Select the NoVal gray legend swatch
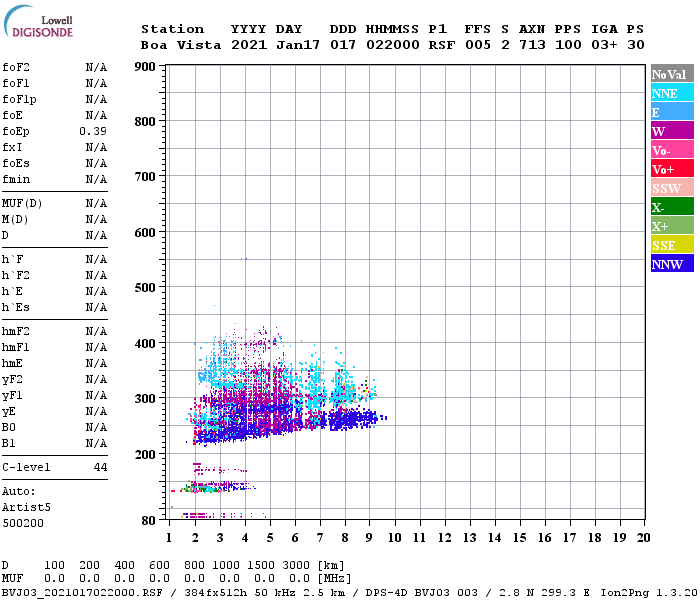700x600 pixels. point(672,74)
